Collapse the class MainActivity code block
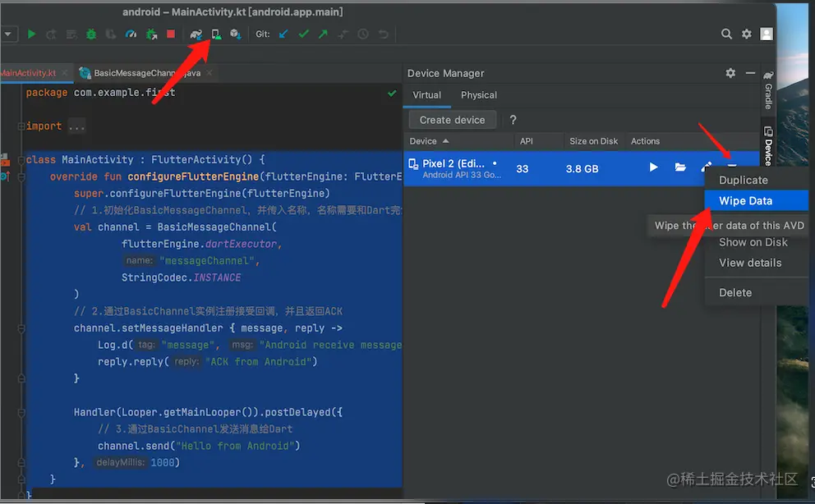815x504 pixels. pos(21,160)
